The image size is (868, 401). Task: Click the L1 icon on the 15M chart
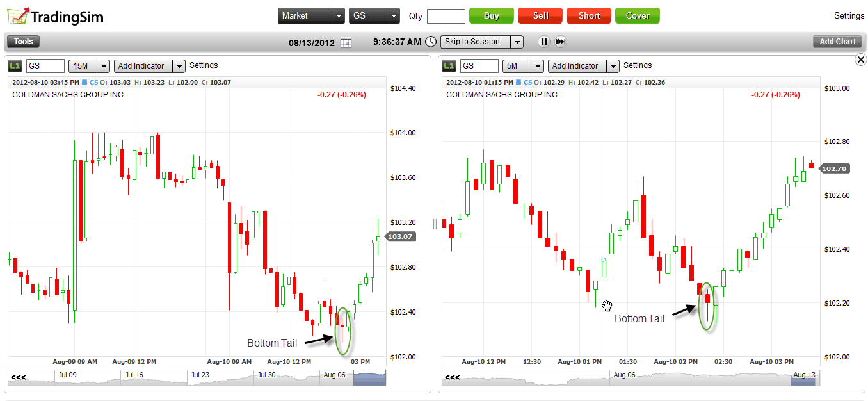click(15, 66)
